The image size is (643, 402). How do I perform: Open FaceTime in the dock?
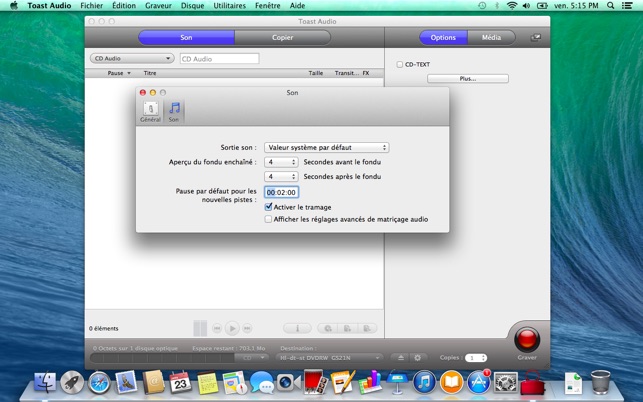coord(288,382)
